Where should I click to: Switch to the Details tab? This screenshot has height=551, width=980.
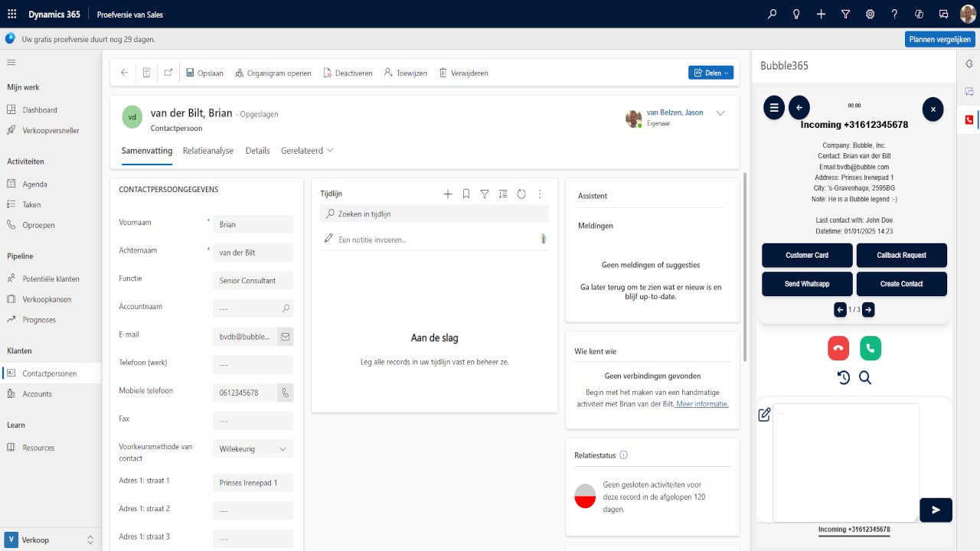coord(258,151)
